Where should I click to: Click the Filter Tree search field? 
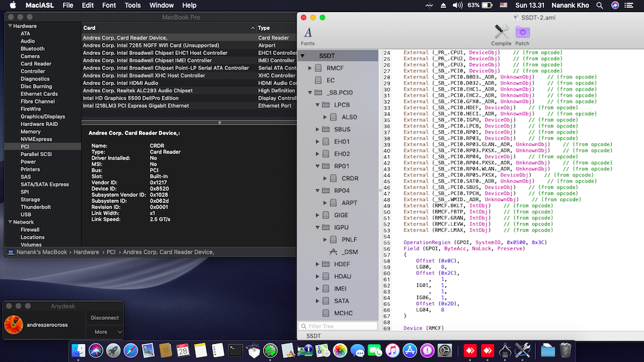(x=339, y=326)
